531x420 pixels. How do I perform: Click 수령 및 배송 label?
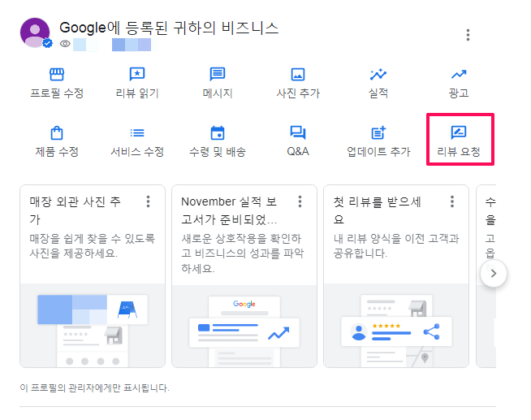(x=218, y=152)
